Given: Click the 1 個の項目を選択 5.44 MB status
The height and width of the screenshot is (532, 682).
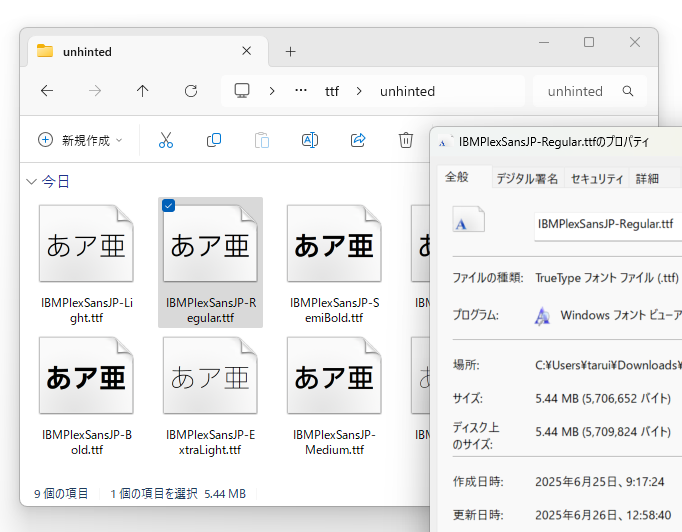Looking at the screenshot, I should 178,493.
